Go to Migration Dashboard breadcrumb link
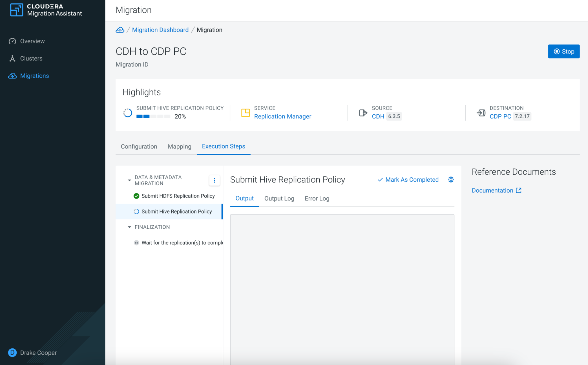The height and width of the screenshot is (365, 588). point(160,30)
